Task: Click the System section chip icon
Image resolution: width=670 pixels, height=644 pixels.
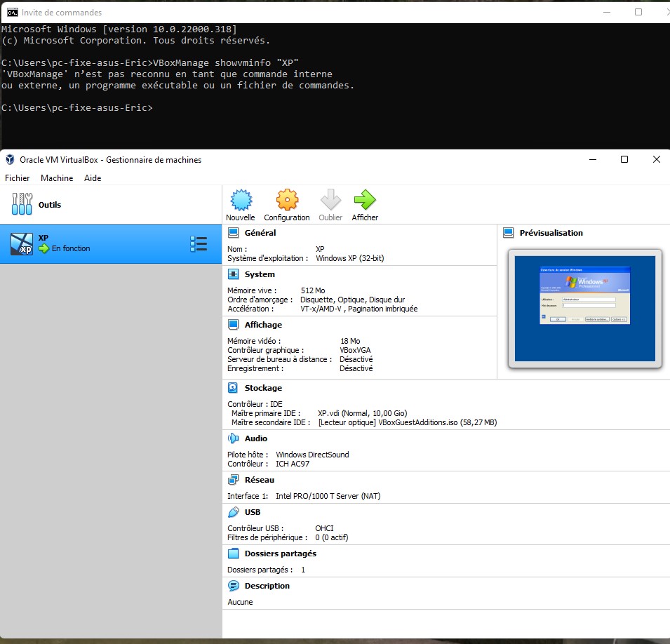Action: (234, 274)
